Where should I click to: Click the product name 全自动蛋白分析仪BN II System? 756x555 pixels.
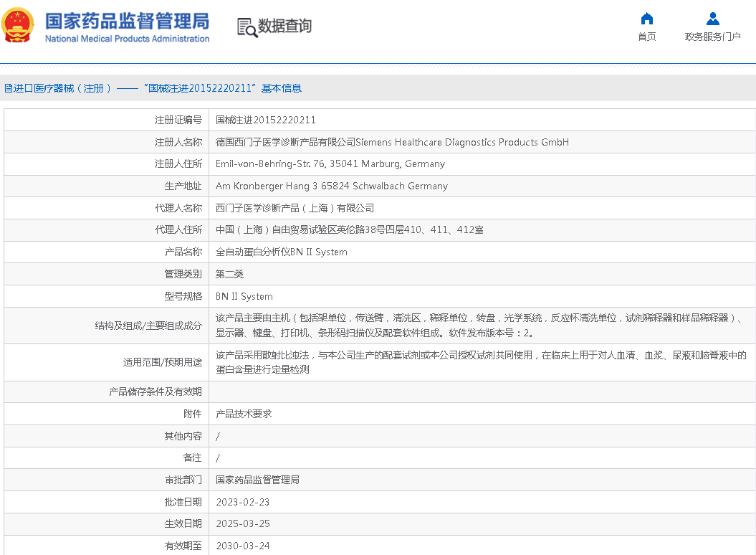[281, 252]
